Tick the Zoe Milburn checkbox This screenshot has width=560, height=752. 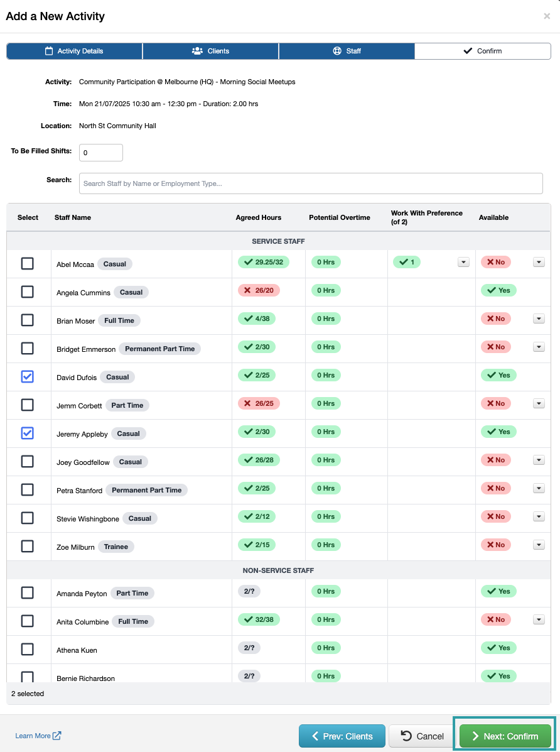(28, 546)
